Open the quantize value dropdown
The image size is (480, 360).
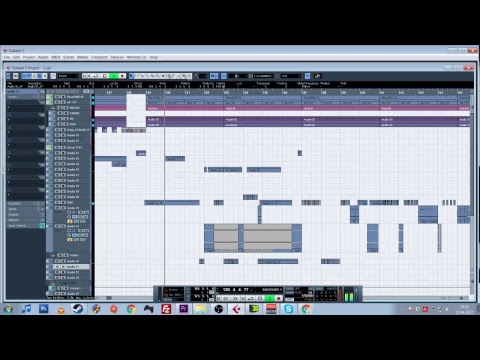click(291, 76)
